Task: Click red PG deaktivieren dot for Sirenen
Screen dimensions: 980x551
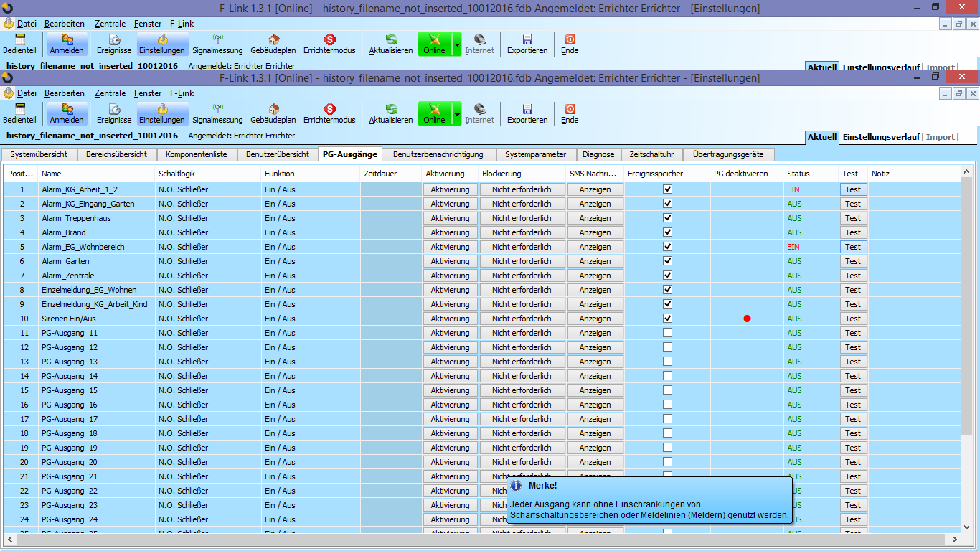Action: 747,319
